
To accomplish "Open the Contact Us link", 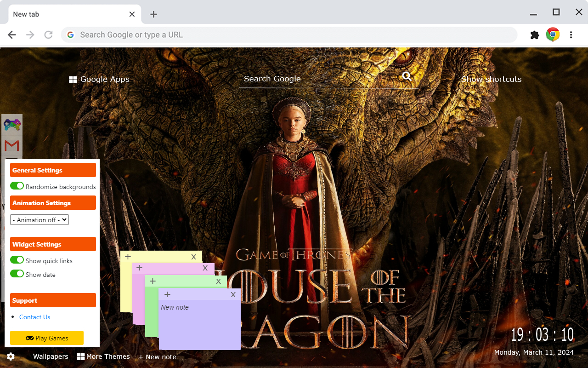I will point(34,317).
